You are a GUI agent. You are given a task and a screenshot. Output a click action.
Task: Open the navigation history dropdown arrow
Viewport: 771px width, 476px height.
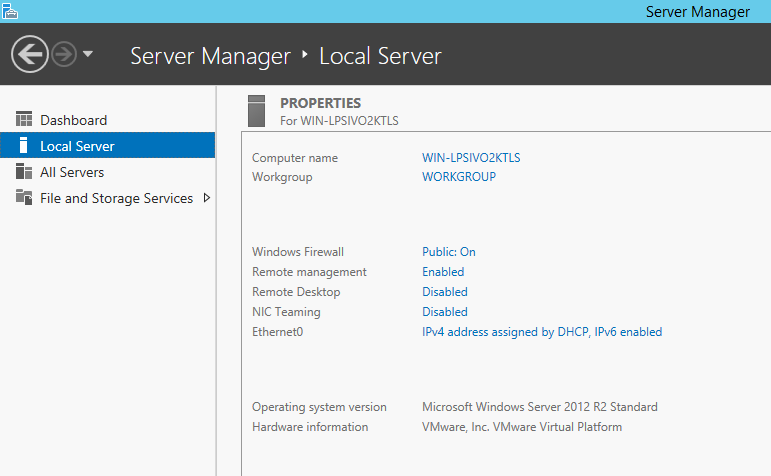pyautogui.click(x=88, y=54)
